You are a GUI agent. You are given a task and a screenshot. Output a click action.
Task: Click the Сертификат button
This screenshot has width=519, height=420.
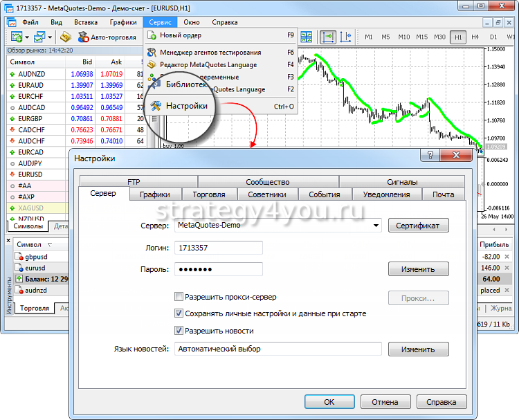[418, 226]
